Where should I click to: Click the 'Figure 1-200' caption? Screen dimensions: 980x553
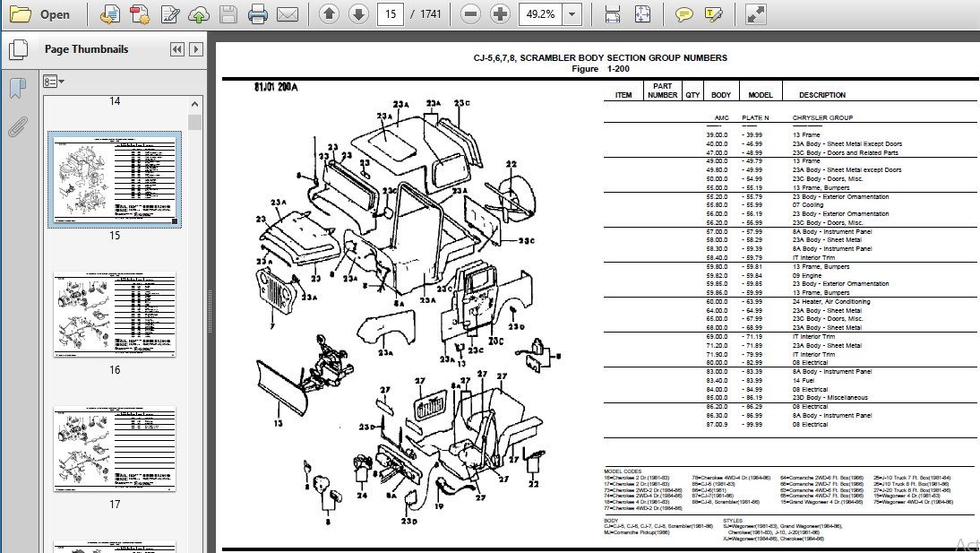click(x=600, y=69)
